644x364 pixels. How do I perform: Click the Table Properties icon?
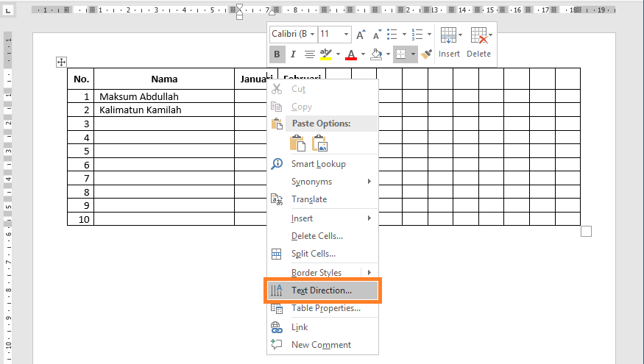coord(277,308)
